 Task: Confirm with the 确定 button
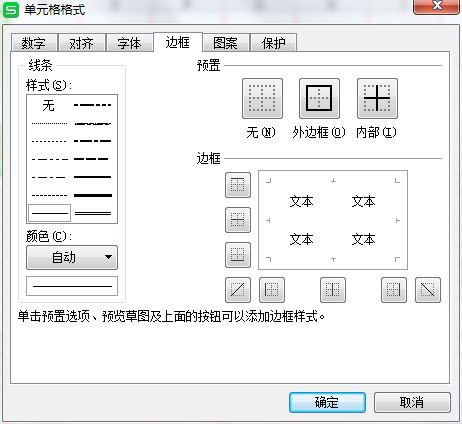click(327, 402)
